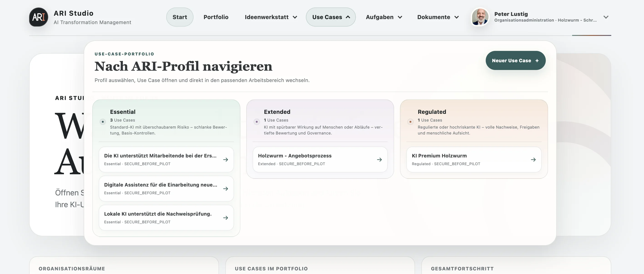This screenshot has height=274, width=644.
Task: Click the GESAMTFORTSCHRITT card header
Action: pos(462,269)
